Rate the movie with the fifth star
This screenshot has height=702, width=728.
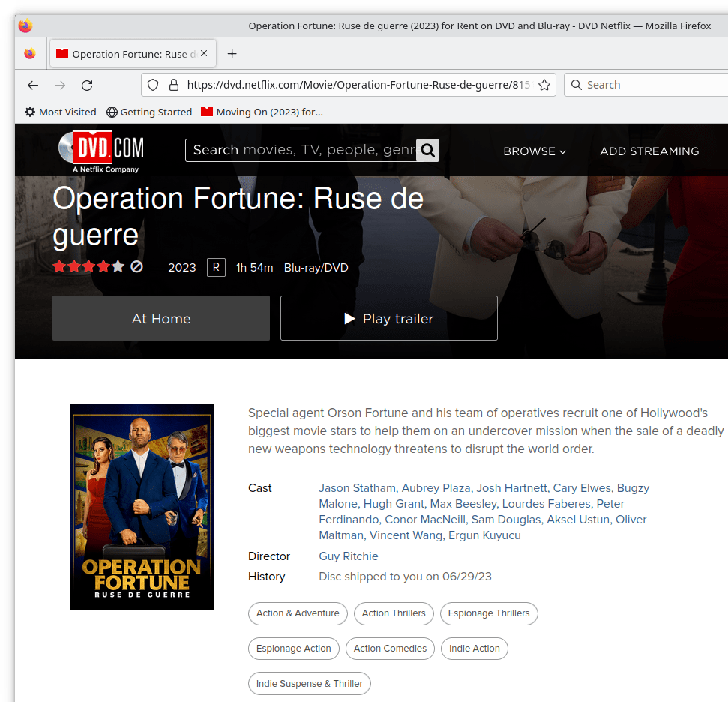118,266
